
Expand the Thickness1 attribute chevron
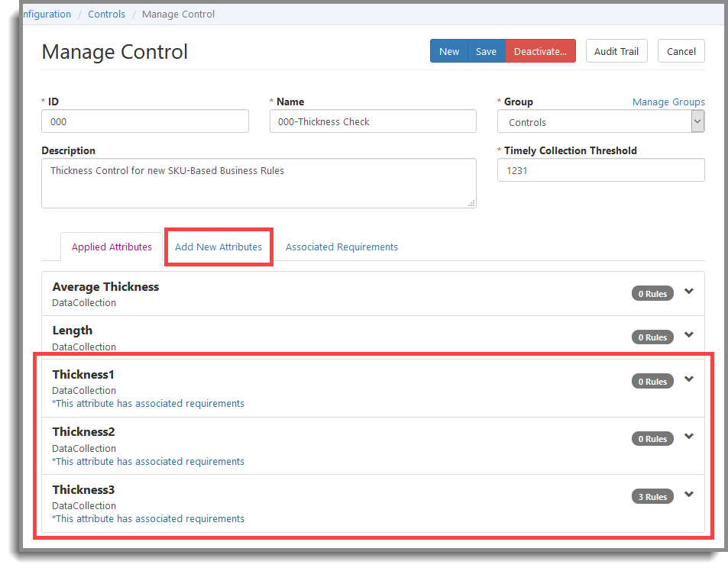click(x=688, y=379)
